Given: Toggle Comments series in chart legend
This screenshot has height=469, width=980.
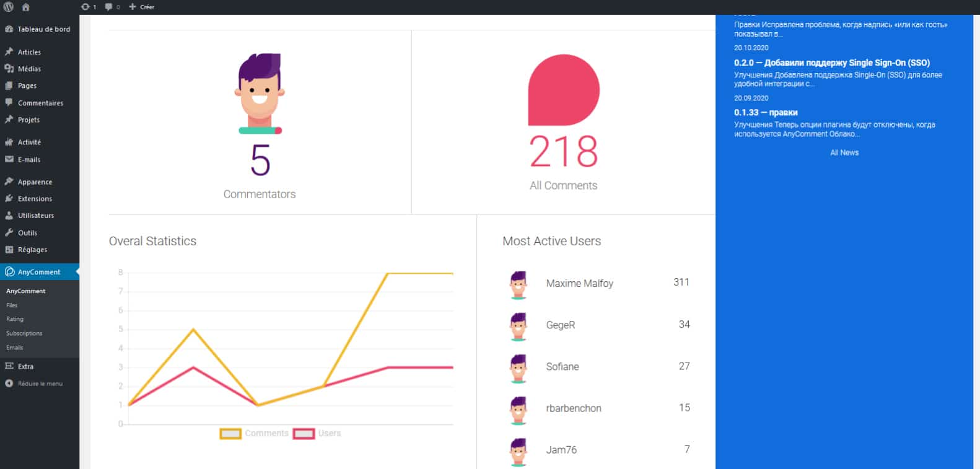Looking at the screenshot, I should click(254, 434).
